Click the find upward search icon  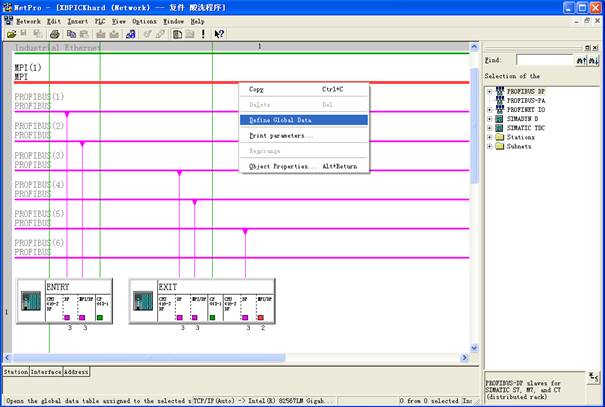point(581,61)
